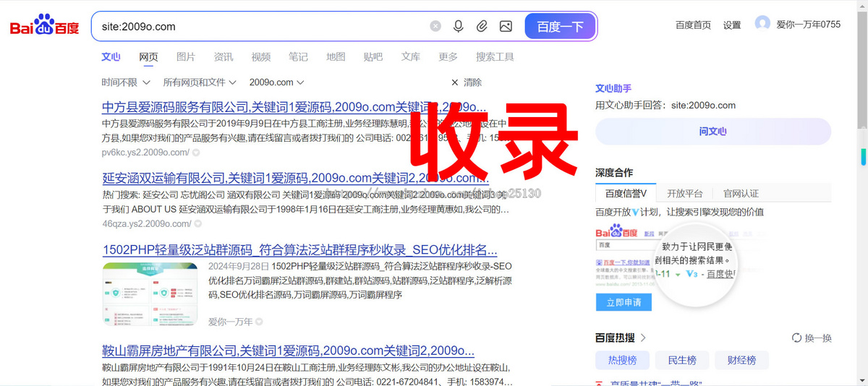Switch to 笔记 tab
The height and width of the screenshot is (386, 868).
click(x=298, y=57)
